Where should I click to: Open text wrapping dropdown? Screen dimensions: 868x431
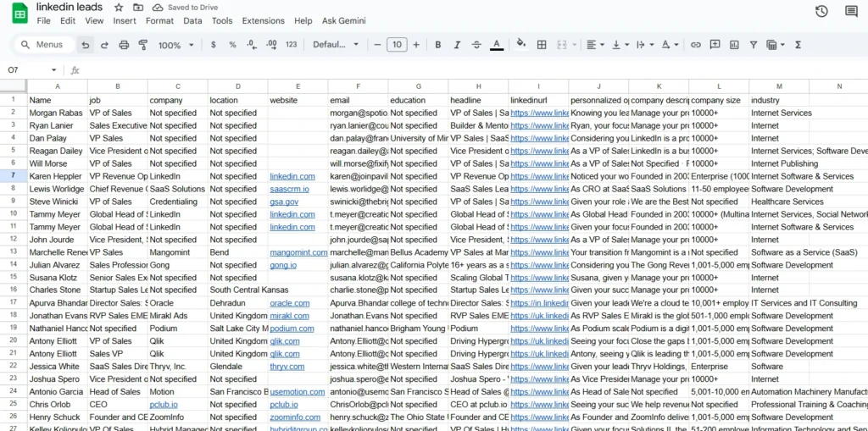tap(645, 45)
